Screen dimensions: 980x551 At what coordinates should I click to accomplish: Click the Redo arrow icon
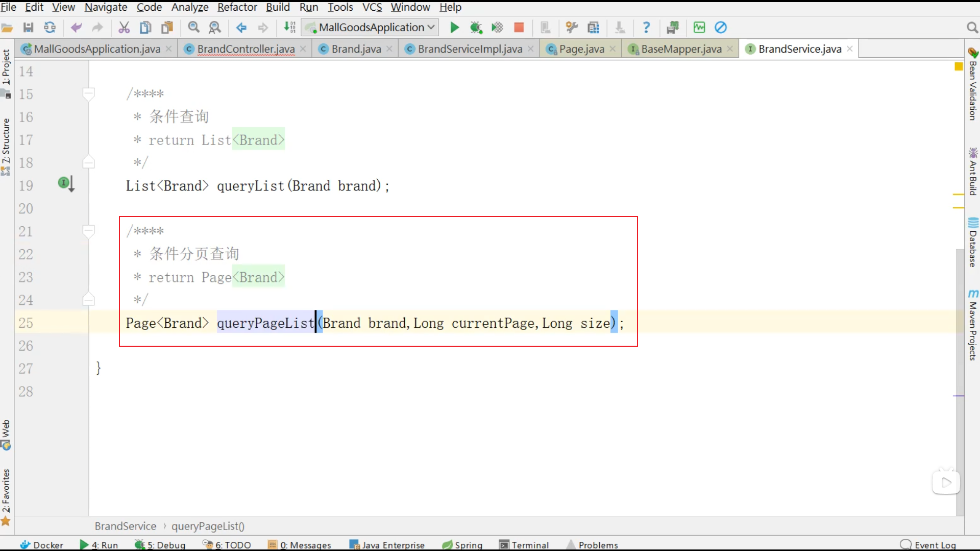tap(97, 28)
